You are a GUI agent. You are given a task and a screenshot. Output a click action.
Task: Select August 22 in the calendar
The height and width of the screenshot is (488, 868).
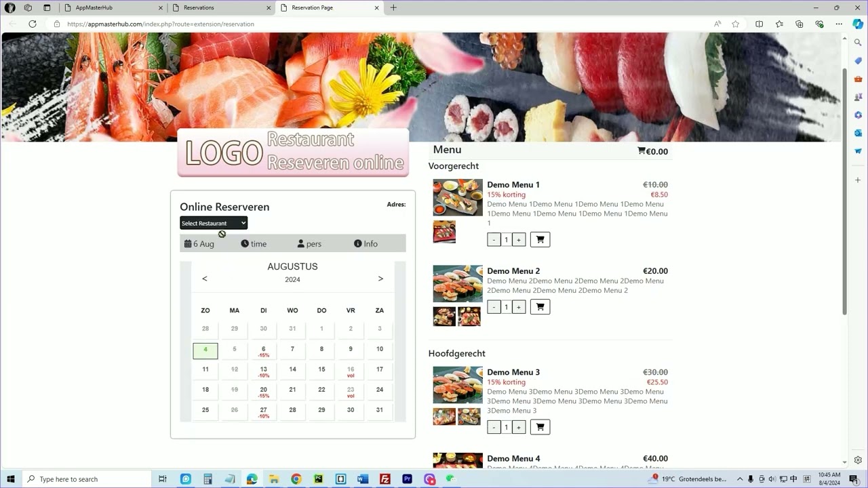321,390
